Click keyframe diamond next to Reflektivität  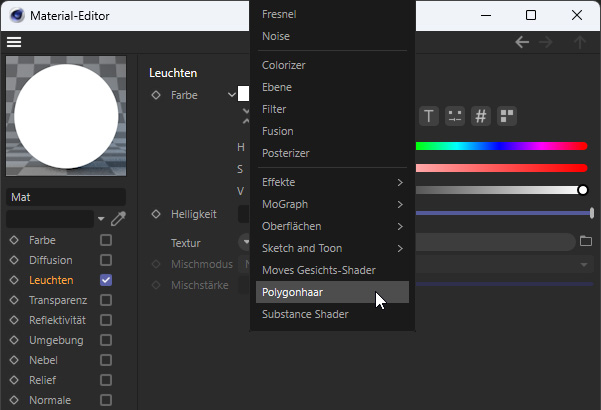pos(14,320)
